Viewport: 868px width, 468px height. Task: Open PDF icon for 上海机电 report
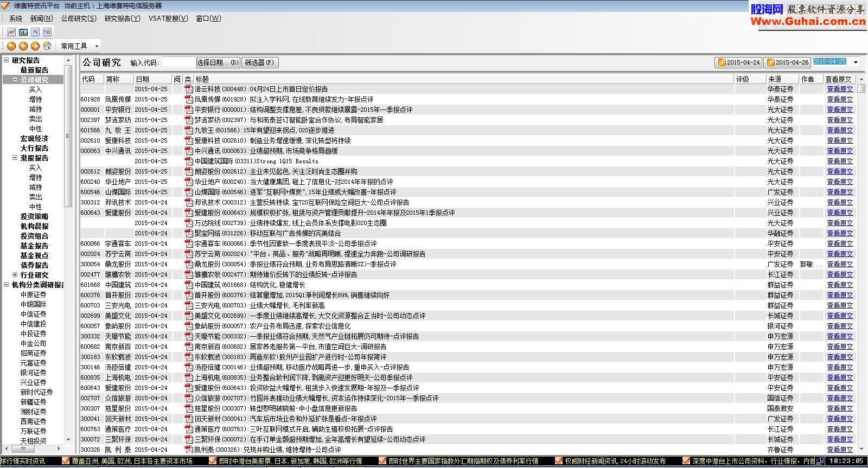click(x=189, y=377)
